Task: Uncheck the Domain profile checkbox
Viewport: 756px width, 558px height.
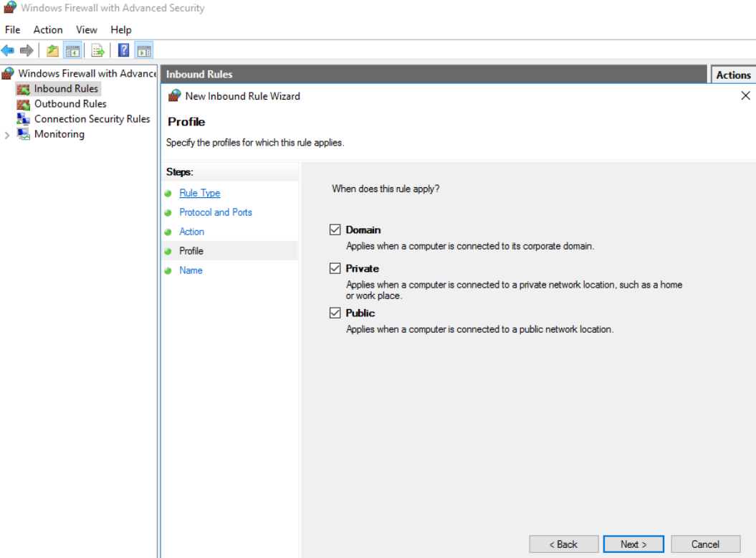Action: (335, 230)
